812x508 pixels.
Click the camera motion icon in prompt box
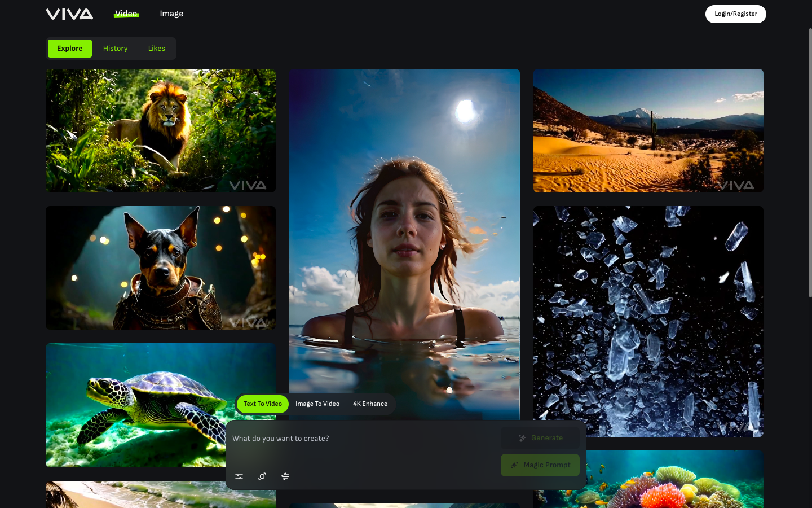coord(262,476)
